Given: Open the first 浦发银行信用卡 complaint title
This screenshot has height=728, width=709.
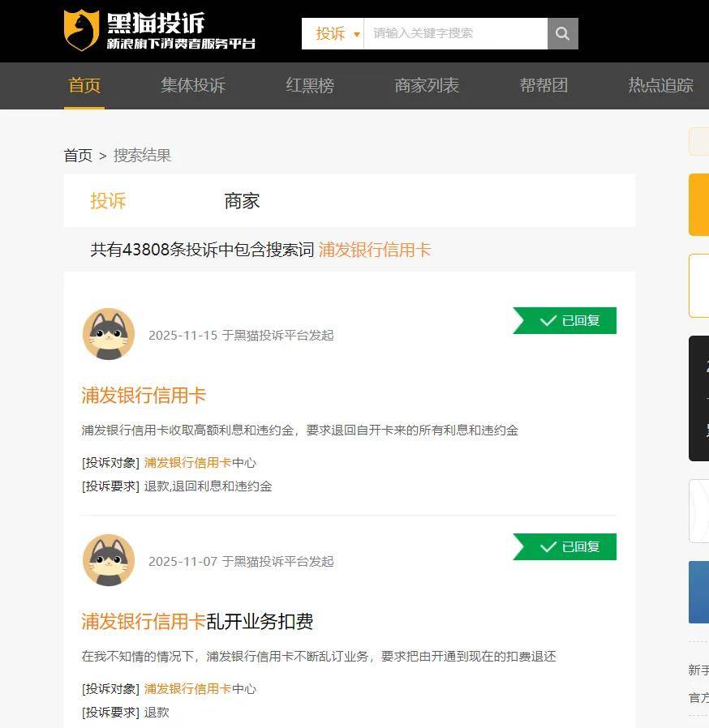Looking at the screenshot, I should (x=143, y=396).
